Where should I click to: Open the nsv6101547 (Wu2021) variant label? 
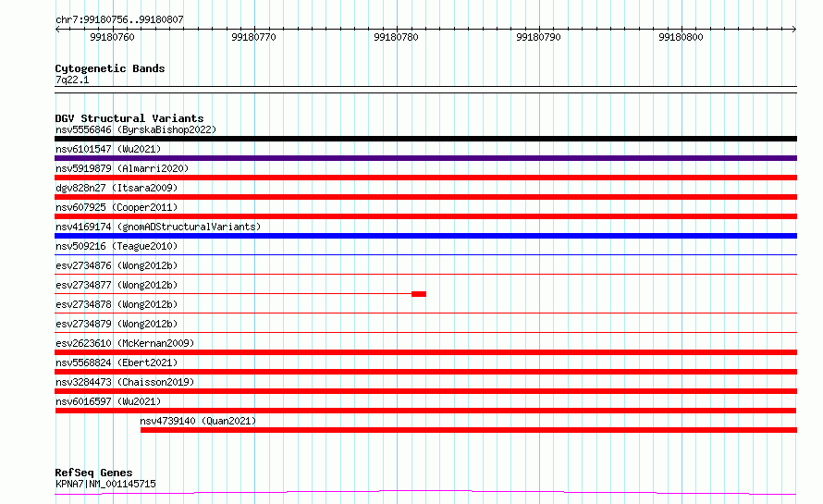(x=108, y=149)
